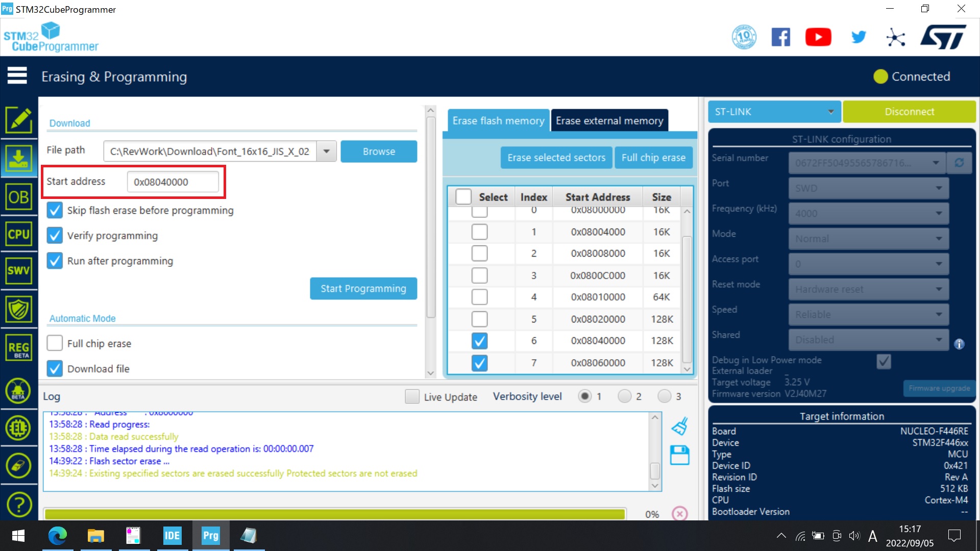Open the Port SWD dropdown
This screenshot has height=551, width=980.
click(869, 188)
